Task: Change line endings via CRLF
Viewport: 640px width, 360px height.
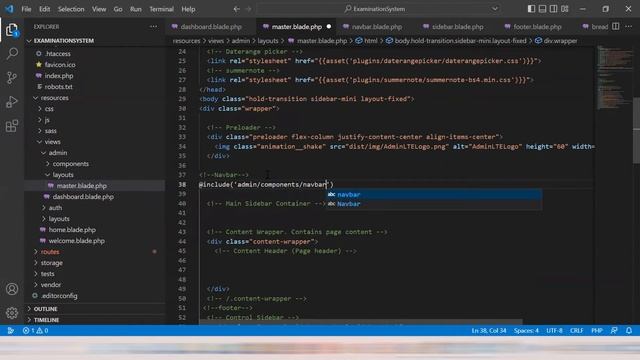Action: (576, 331)
